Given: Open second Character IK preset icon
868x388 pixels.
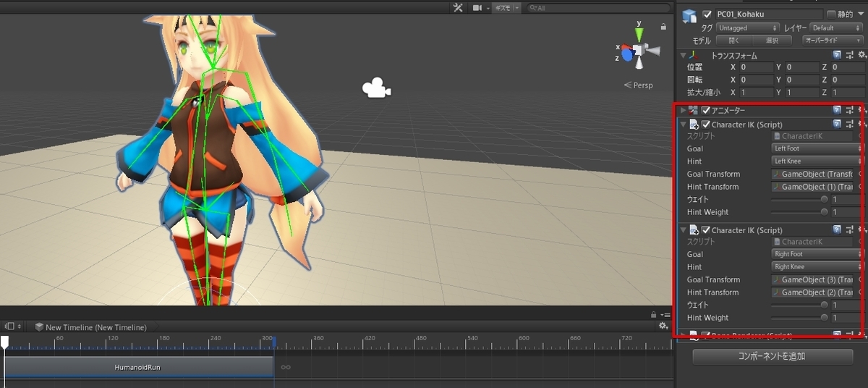Looking at the screenshot, I should tap(849, 230).
